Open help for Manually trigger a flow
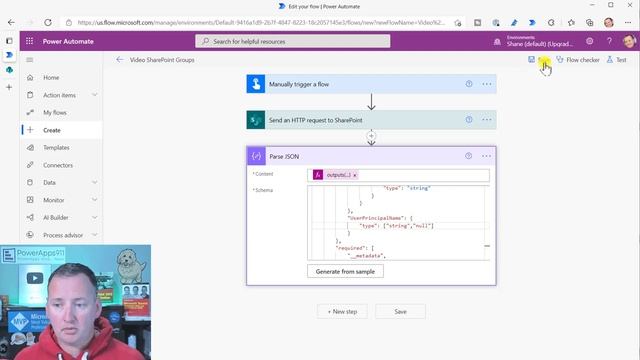The width and height of the screenshot is (640, 360). (x=469, y=84)
